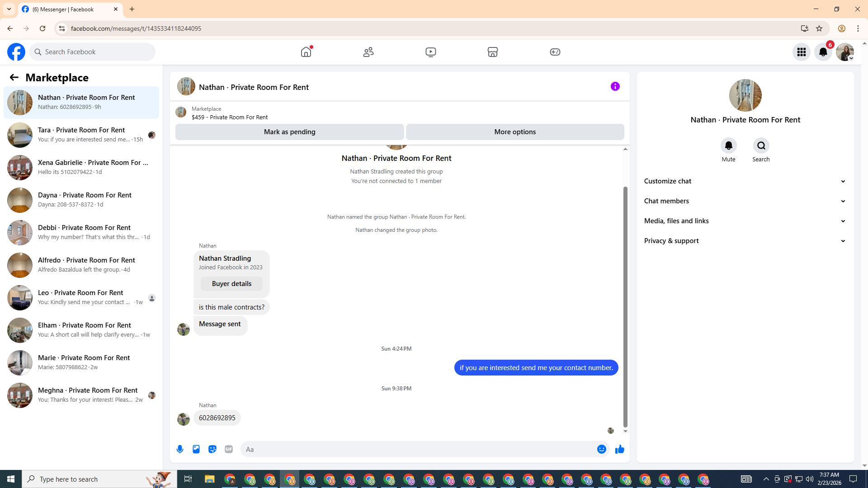This screenshot has width=868, height=488.
Task: Attach a photo file to the message
Action: 196,449
